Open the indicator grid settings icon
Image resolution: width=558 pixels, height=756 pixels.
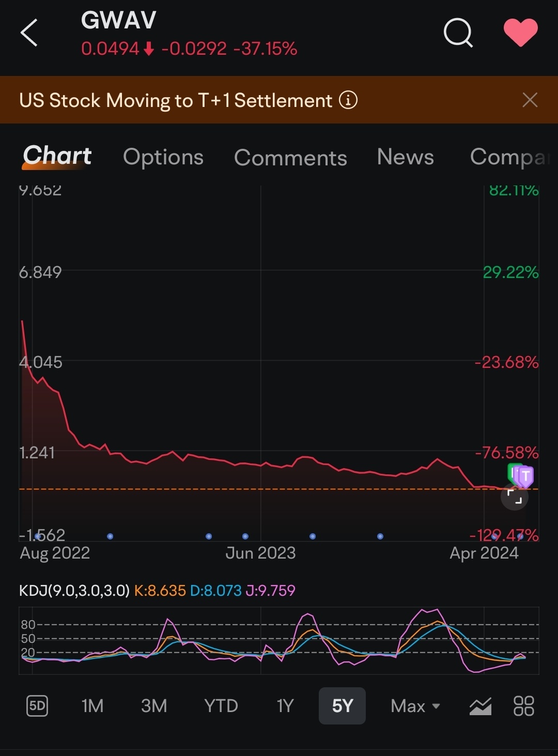tap(523, 706)
